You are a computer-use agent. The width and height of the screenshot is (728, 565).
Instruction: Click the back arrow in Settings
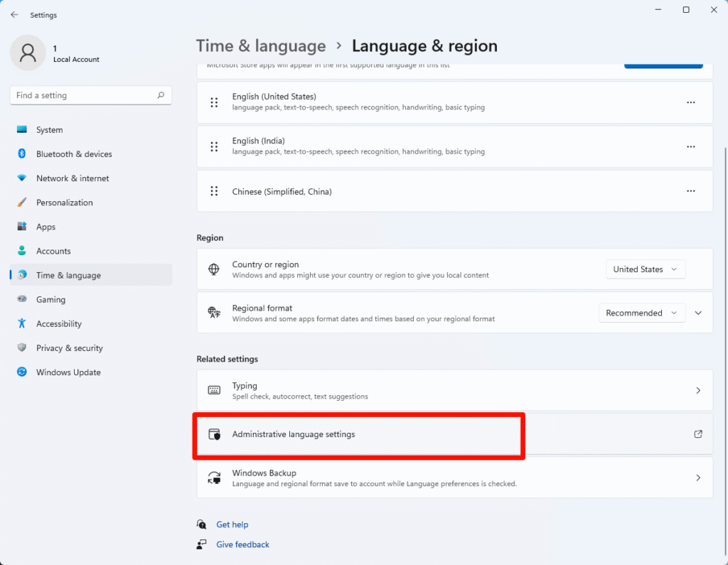point(14,15)
